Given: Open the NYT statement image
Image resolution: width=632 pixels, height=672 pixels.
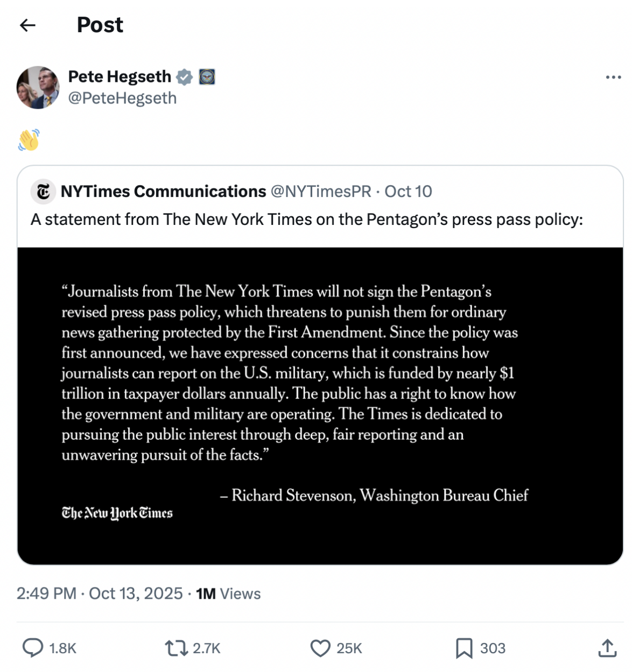Looking at the screenshot, I should 320,406.
